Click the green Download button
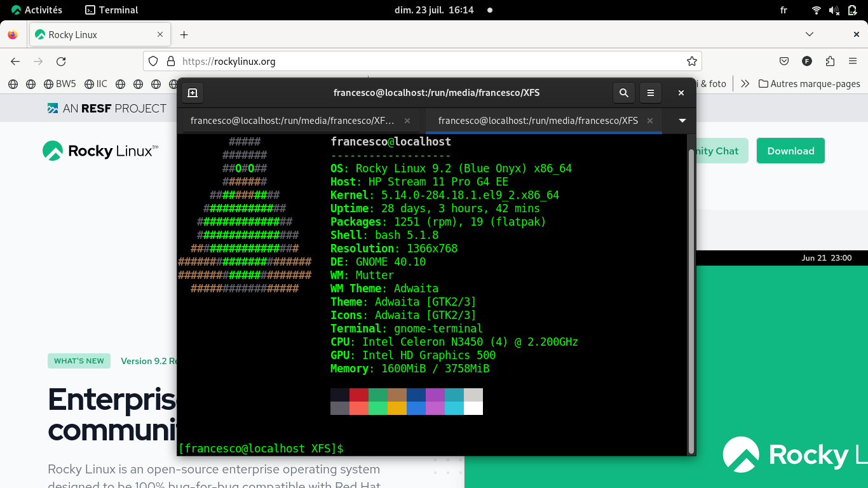 click(790, 151)
